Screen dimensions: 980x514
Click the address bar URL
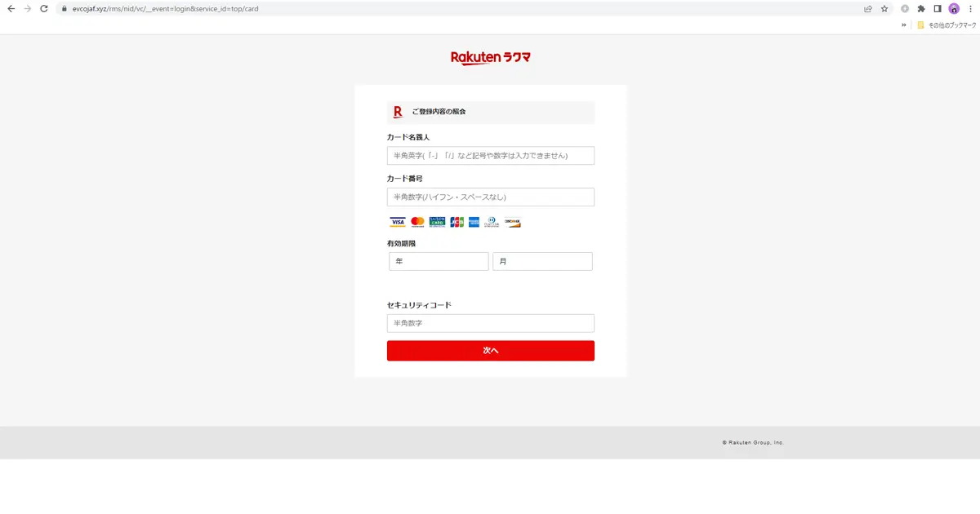coord(166,9)
